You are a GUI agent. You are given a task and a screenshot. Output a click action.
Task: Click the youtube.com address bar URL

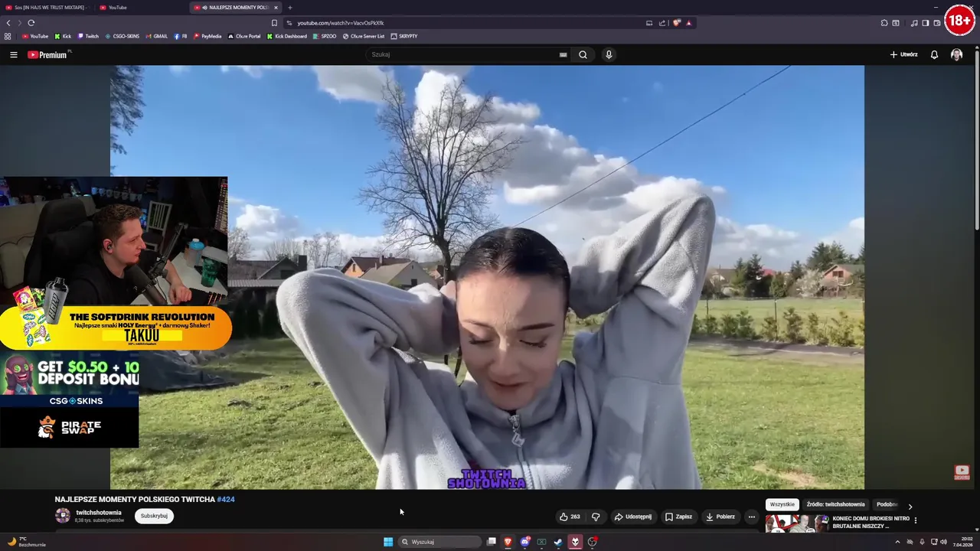(341, 23)
